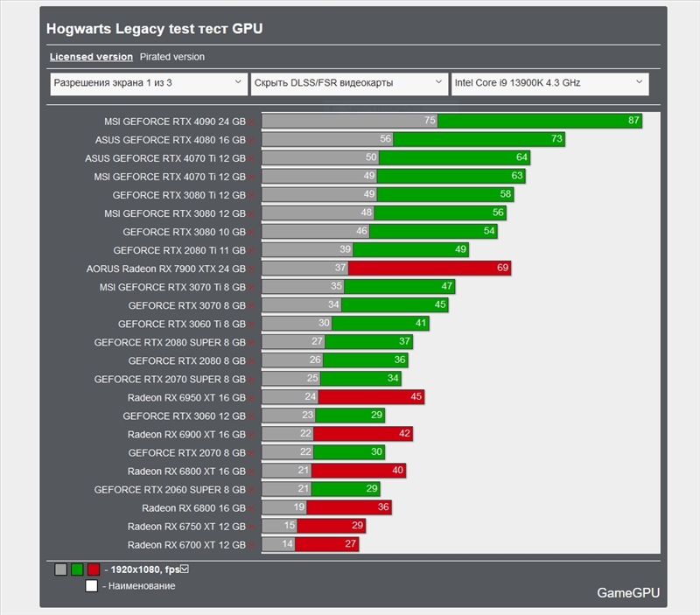Remove Radeon RX 6950 XT row via x
The image size is (700, 615).
(x=252, y=398)
